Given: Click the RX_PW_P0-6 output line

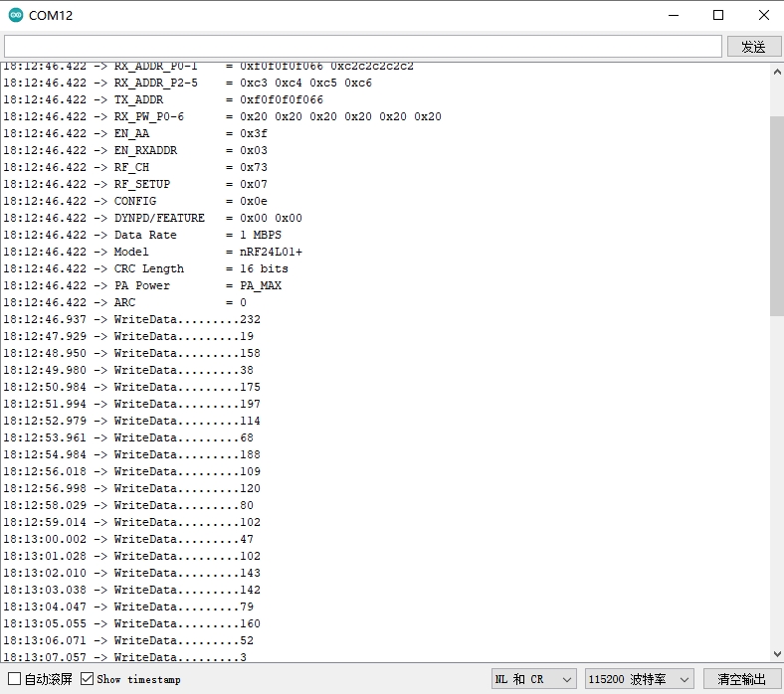Looking at the screenshot, I should (223, 117).
